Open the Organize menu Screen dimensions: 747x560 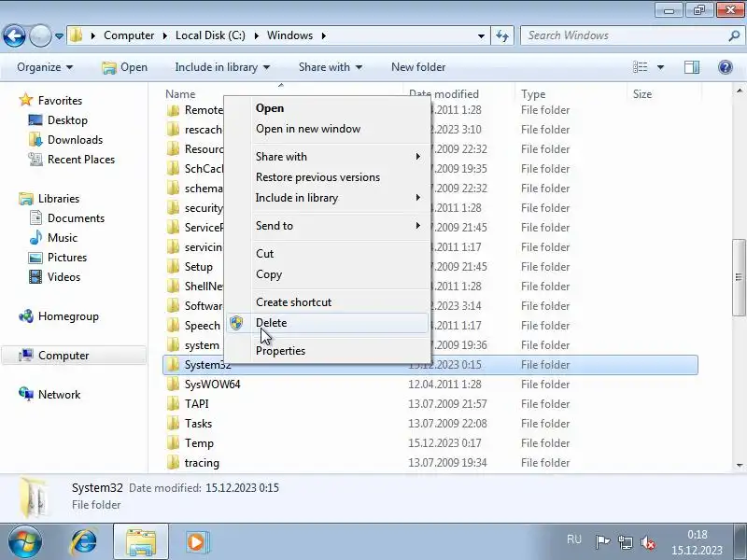[45, 67]
